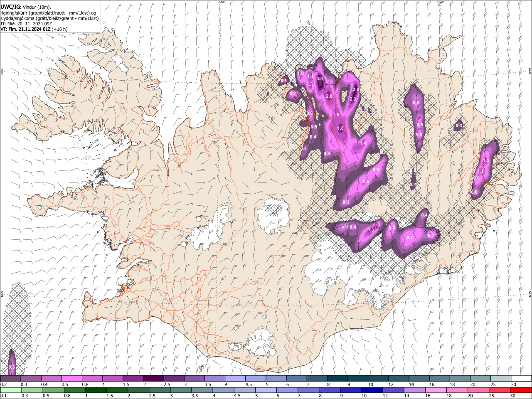Screen dimensions: 532x399
Task: Pick the snow legend swatch between 1.5 and 2
Action: pyautogui.click(x=133, y=379)
